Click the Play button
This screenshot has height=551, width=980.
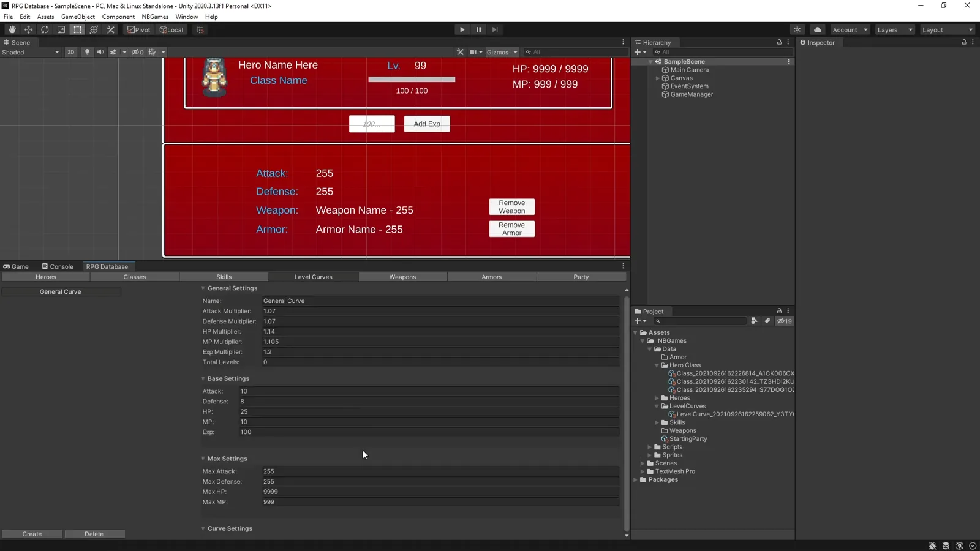(x=462, y=29)
